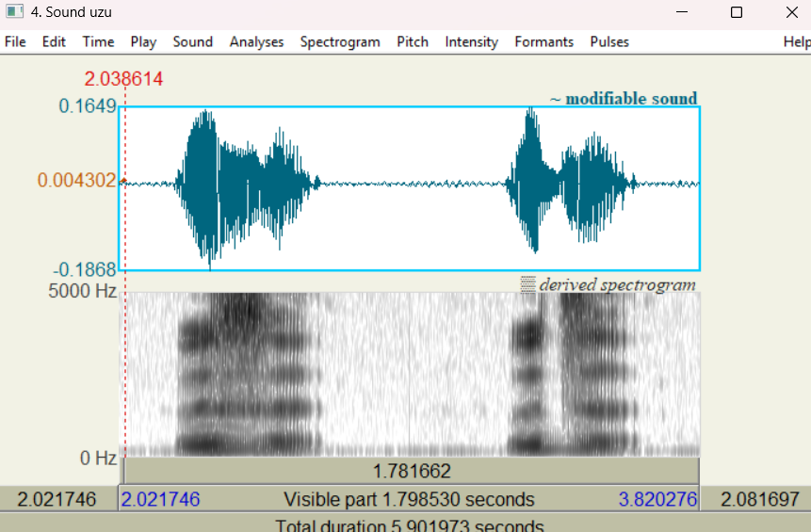Viewport: 811px width, 532px height.
Task: Click the 0.004302 amplitude cursor value
Action: coord(76,181)
